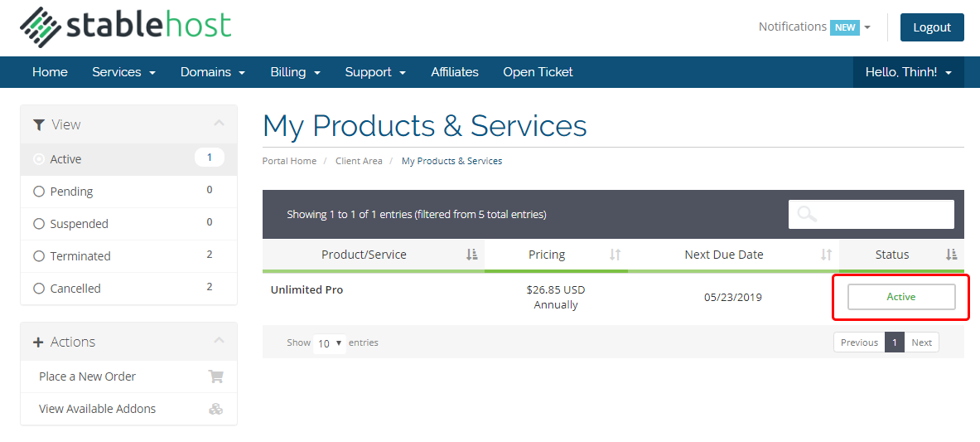This screenshot has width=980, height=442.
Task: Go to Home in the navbar
Action: click(x=50, y=72)
